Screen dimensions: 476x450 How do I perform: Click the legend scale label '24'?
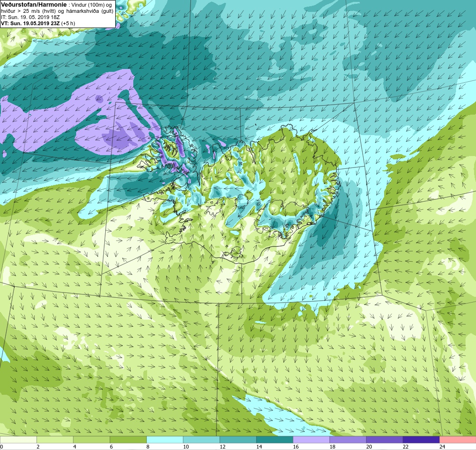(x=442, y=446)
